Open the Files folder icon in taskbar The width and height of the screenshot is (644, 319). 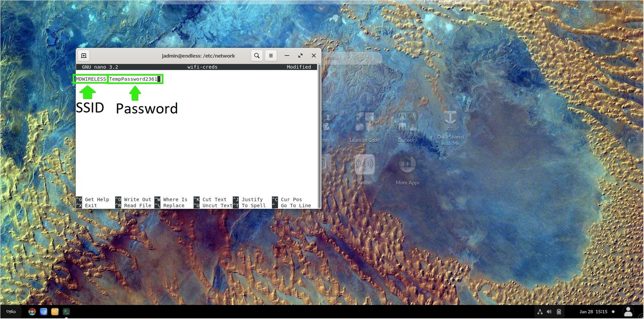[55, 312]
